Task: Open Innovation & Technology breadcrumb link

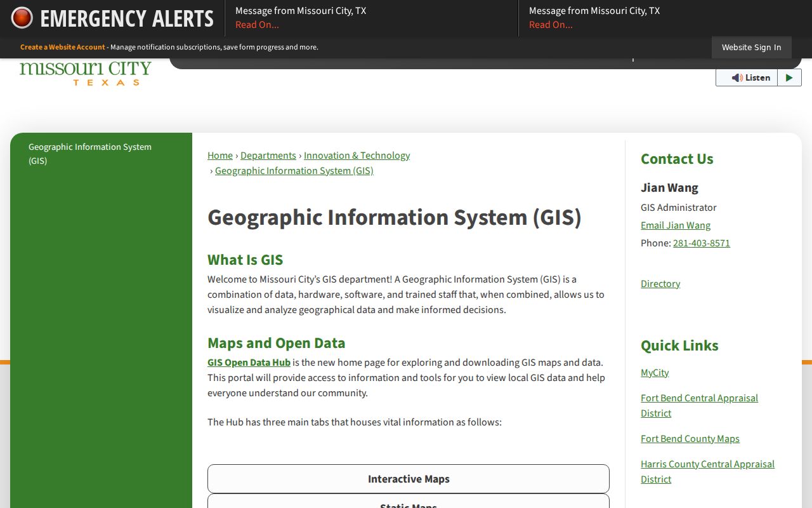Action: coord(357,156)
